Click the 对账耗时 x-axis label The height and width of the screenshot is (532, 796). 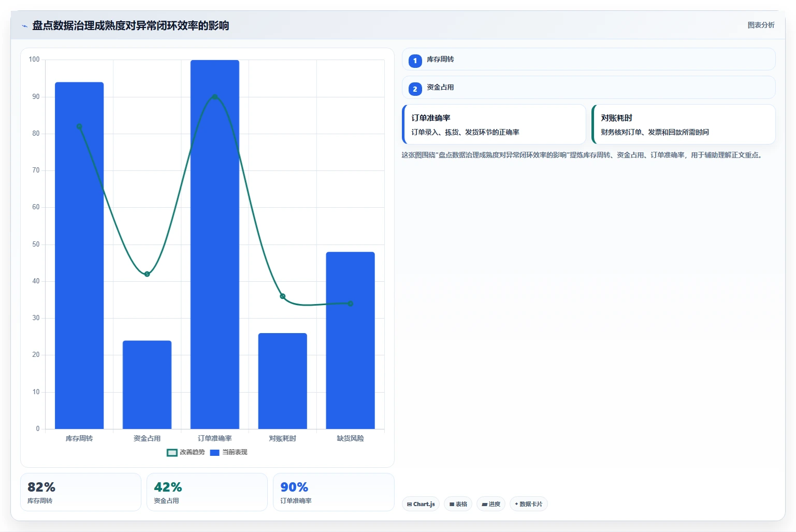click(x=283, y=438)
